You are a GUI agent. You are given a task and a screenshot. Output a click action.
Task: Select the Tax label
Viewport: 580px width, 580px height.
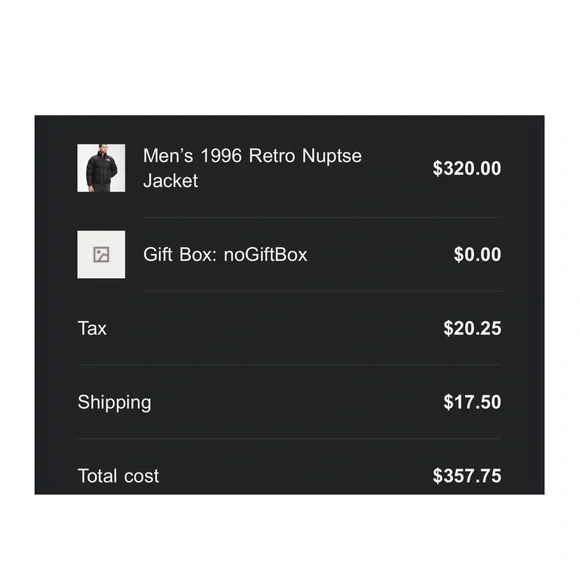click(x=92, y=328)
